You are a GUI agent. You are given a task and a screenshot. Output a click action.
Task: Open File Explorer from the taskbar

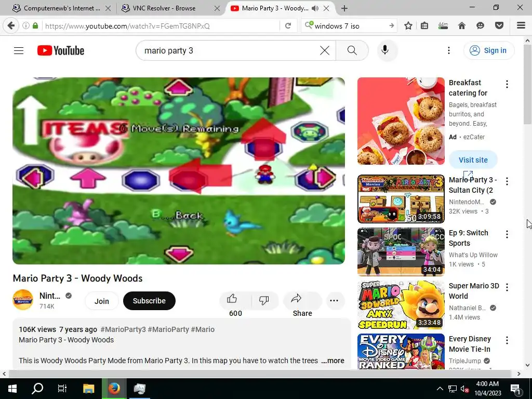point(88,389)
